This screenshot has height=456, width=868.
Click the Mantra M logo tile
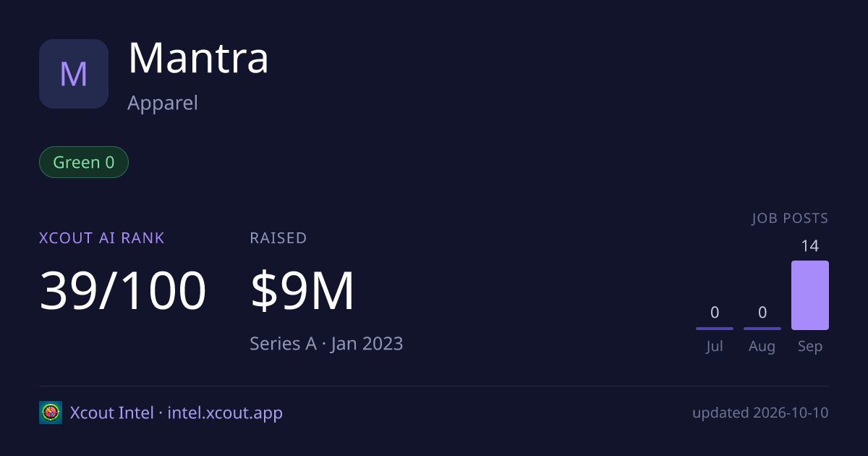[x=74, y=74]
